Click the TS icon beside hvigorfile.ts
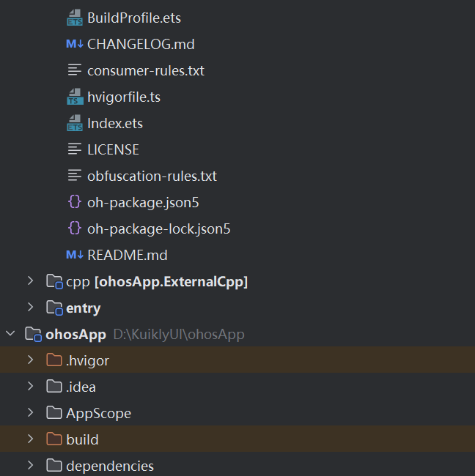 [75, 97]
